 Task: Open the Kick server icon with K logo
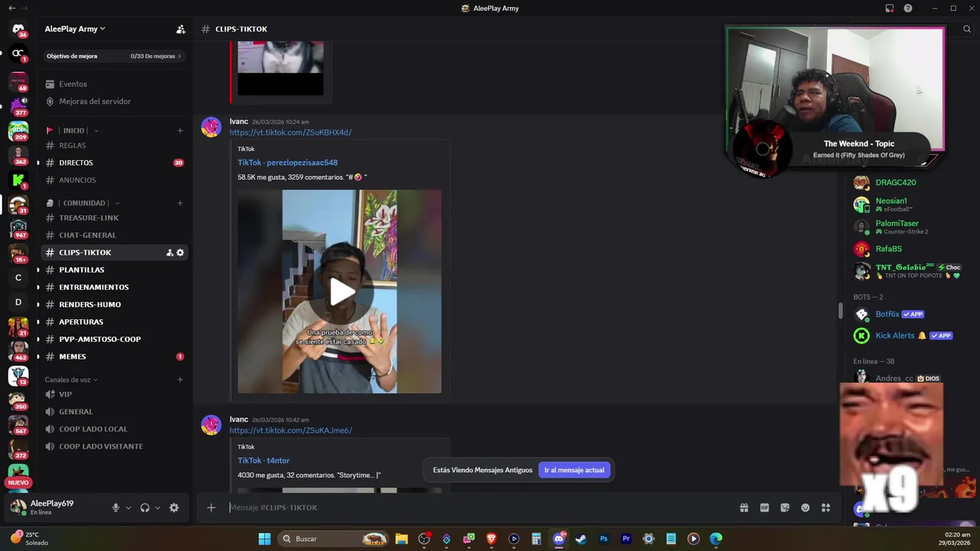pos(18,181)
